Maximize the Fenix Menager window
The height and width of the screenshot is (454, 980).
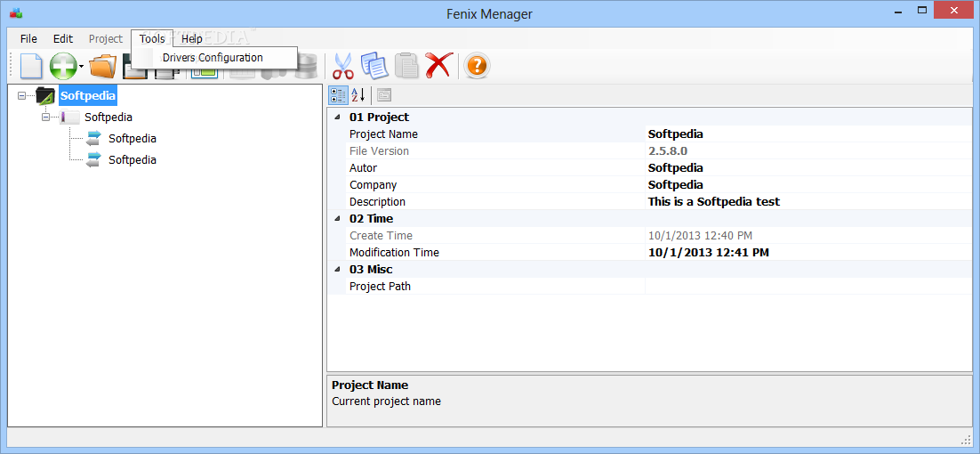pyautogui.click(x=922, y=10)
